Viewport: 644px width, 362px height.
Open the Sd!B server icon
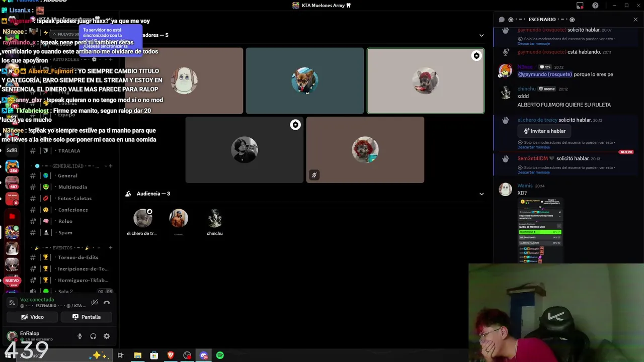[x=12, y=150]
